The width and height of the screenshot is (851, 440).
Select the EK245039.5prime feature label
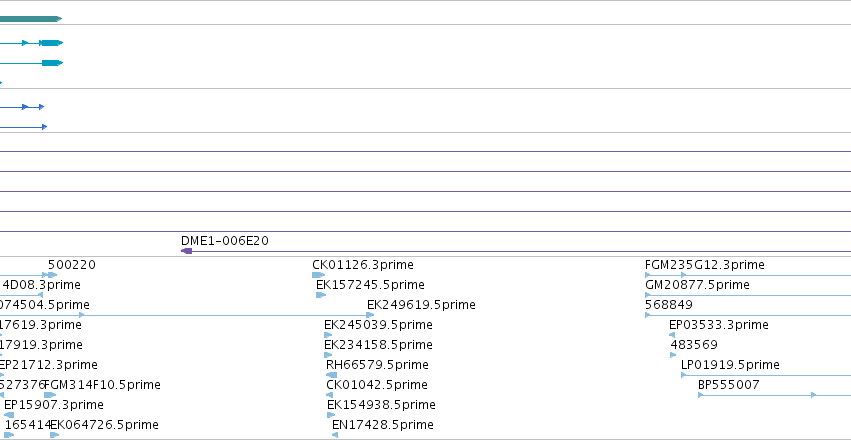[x=378, y=325]
